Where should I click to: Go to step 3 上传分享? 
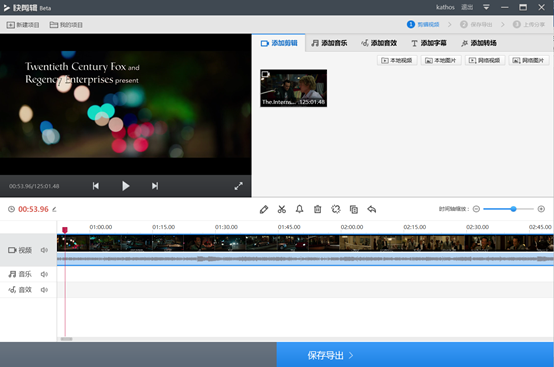point(529,24)
